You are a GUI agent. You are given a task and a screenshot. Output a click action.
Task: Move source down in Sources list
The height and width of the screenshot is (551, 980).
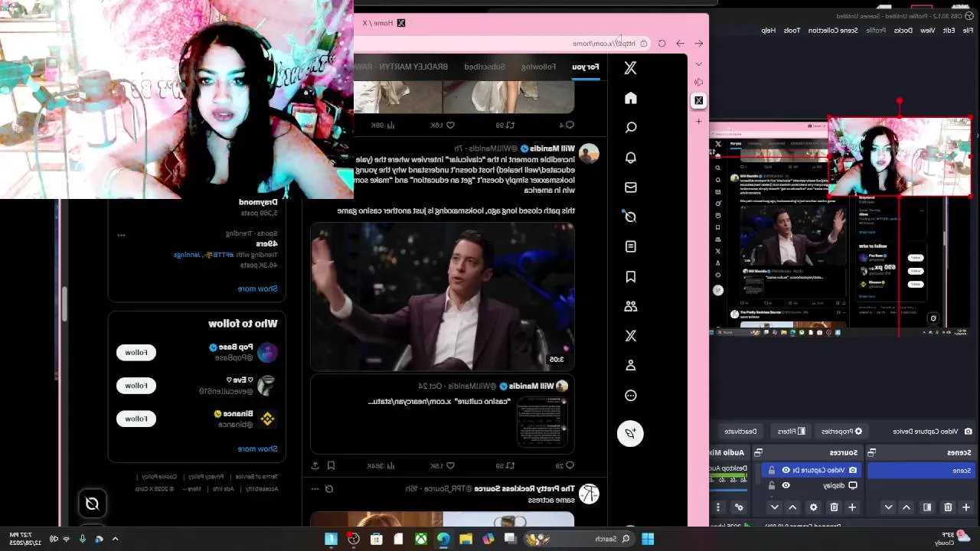pyautogui.click(x=774, y=507)
